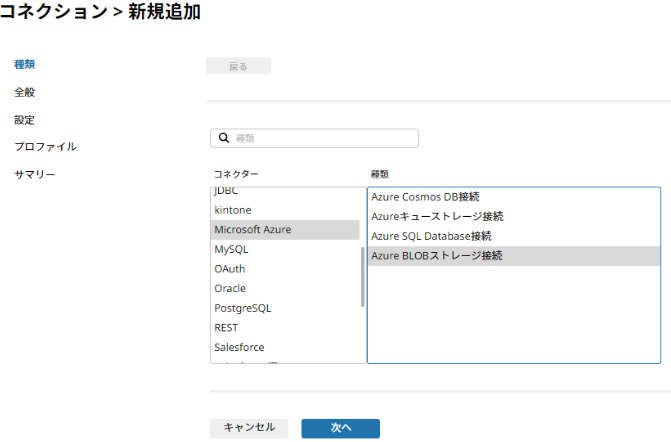Image resolution: width=671 pixels, height=442 pixels.
Task: Choose Azure Cosmos DB接続 type
Action: click(x=514, y=197)
